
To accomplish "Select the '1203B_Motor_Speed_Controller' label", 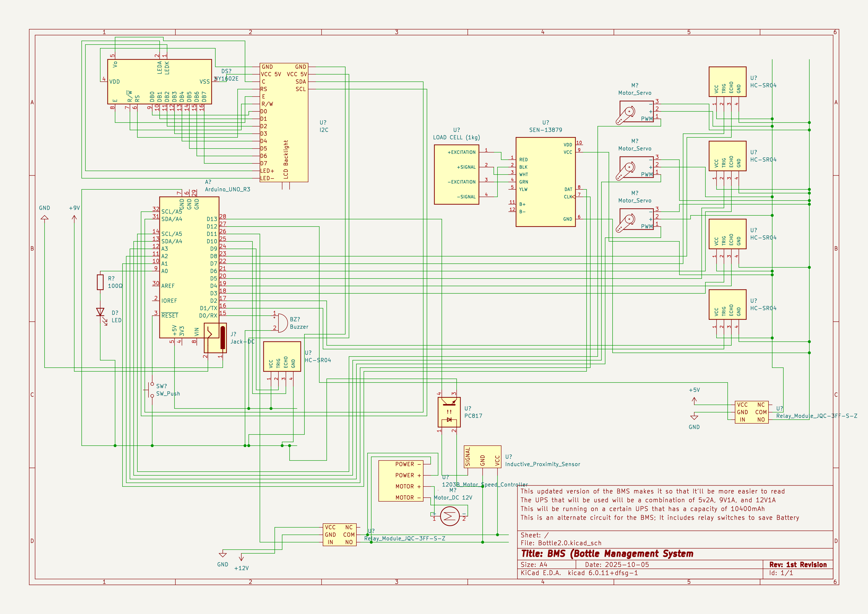I will (x=485, y=485).
